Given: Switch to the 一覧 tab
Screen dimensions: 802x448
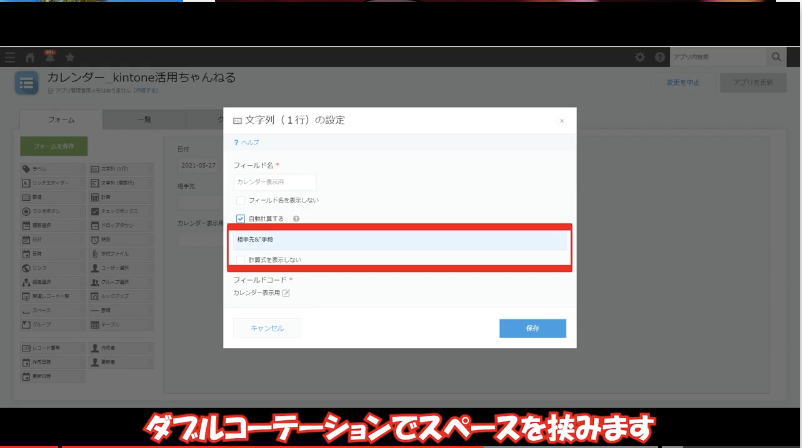Looking at the screenshot, I should coord(144,119).
